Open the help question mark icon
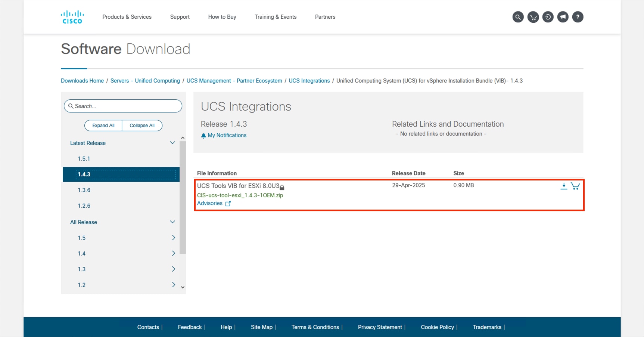The image size is (644, 337). coord(578,17)
